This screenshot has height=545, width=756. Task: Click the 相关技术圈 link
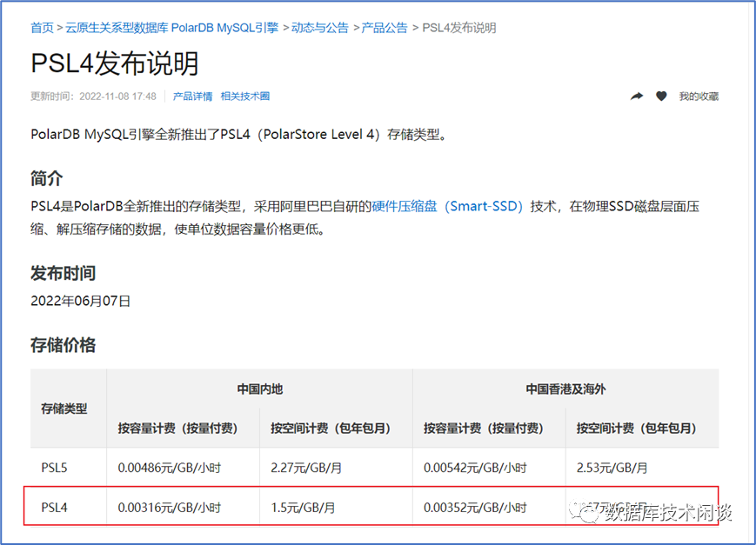(245, 96)
